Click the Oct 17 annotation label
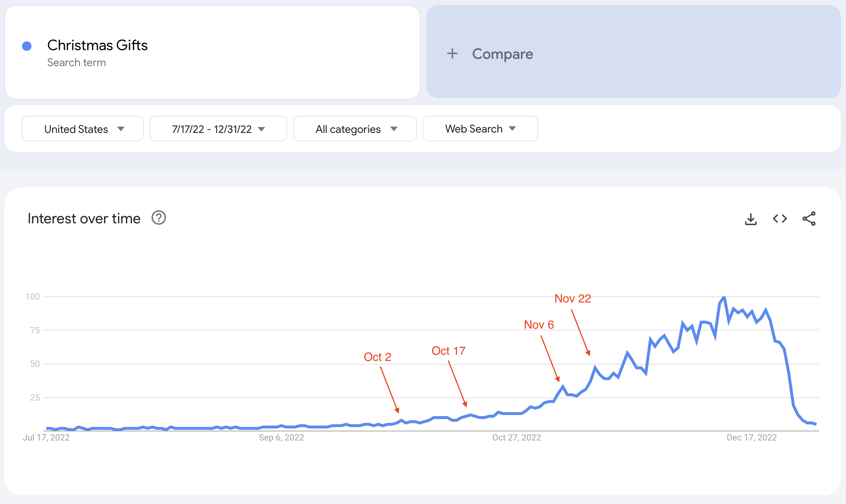The width and height of the screenshot is (846, 504). tap(448, 351)
